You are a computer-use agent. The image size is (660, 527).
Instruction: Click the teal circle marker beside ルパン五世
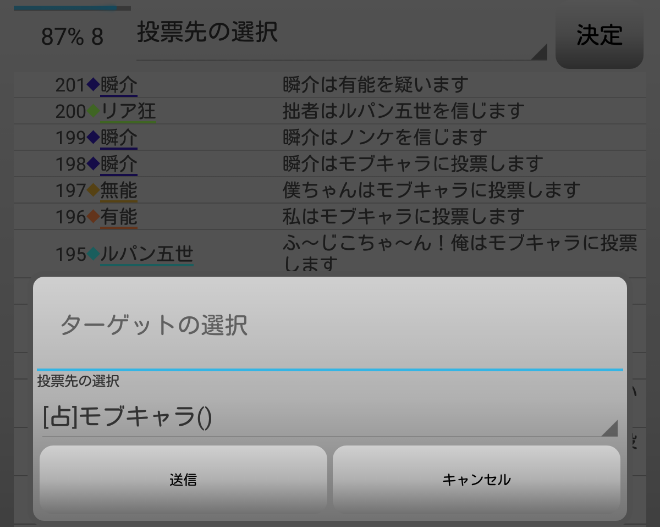(94, 255)
